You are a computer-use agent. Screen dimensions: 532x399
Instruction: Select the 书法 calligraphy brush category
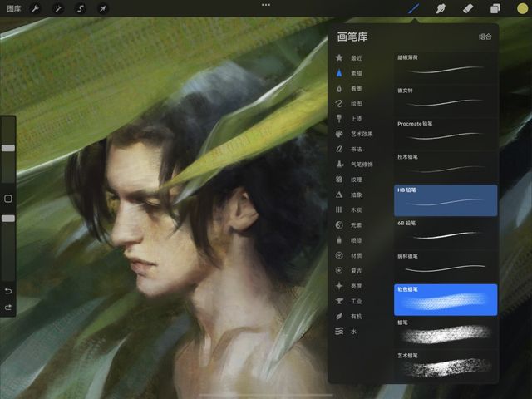[x=349, y=150]
